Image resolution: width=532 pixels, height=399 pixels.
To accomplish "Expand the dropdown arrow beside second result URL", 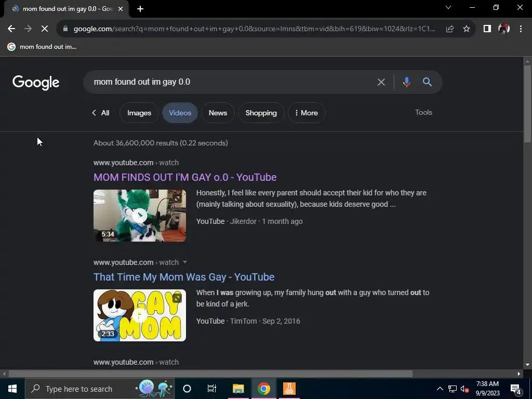I will coord(185,262).
